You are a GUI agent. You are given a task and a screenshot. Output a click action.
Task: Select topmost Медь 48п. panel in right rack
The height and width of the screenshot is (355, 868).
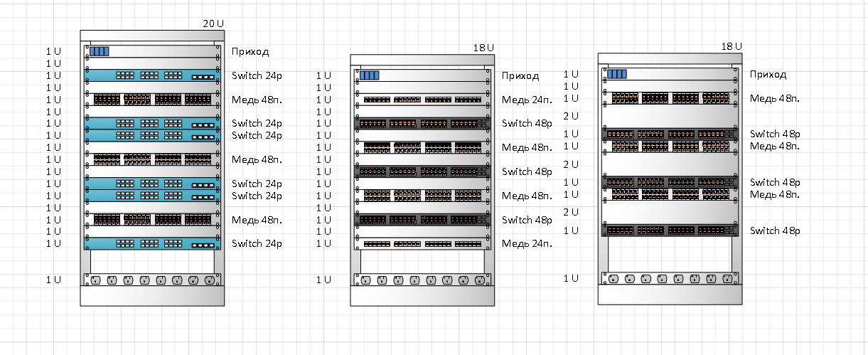click(x=669, y=98)
